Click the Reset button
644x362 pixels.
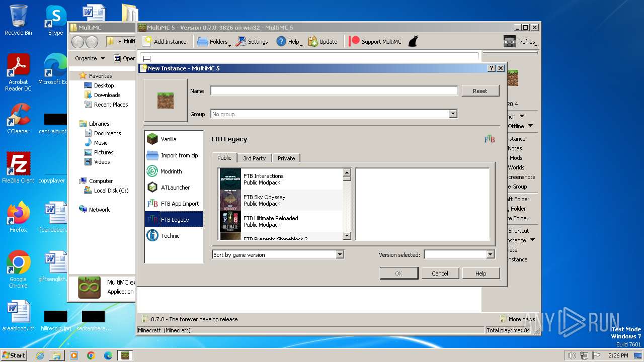pos(480,91)
